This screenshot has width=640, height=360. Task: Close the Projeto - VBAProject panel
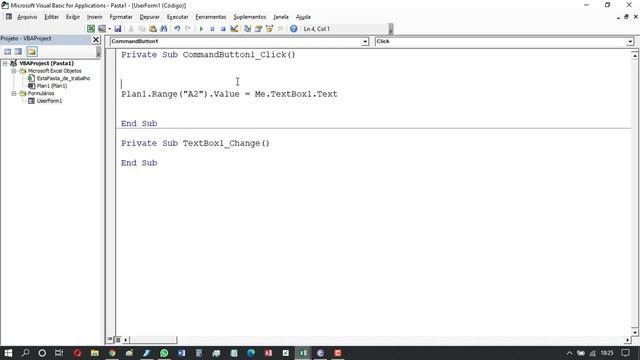(96, 39)
